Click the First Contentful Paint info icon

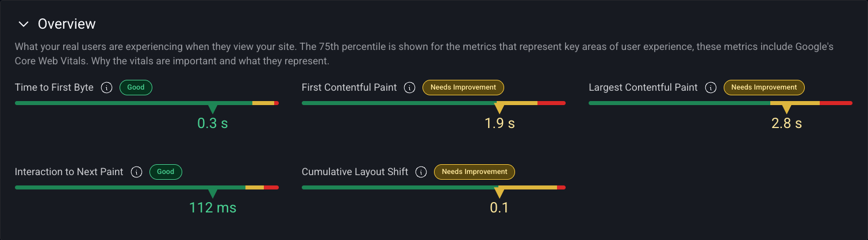point(409,88)
